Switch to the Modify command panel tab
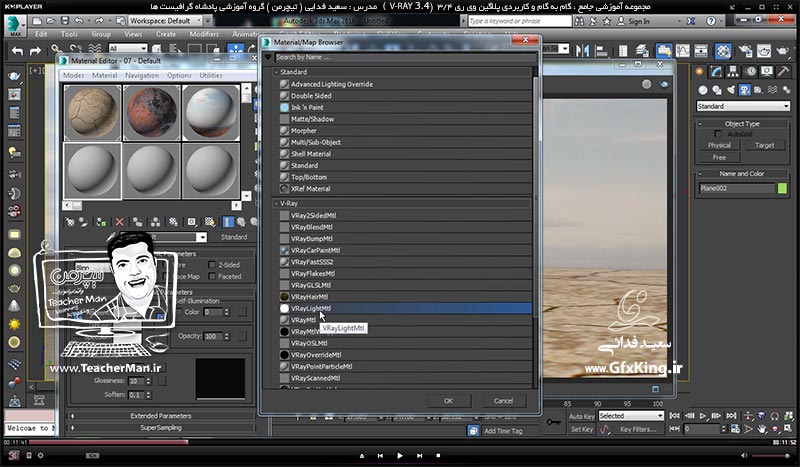Image resolution: width=800 pixels, height=467 pixels. 716,71
